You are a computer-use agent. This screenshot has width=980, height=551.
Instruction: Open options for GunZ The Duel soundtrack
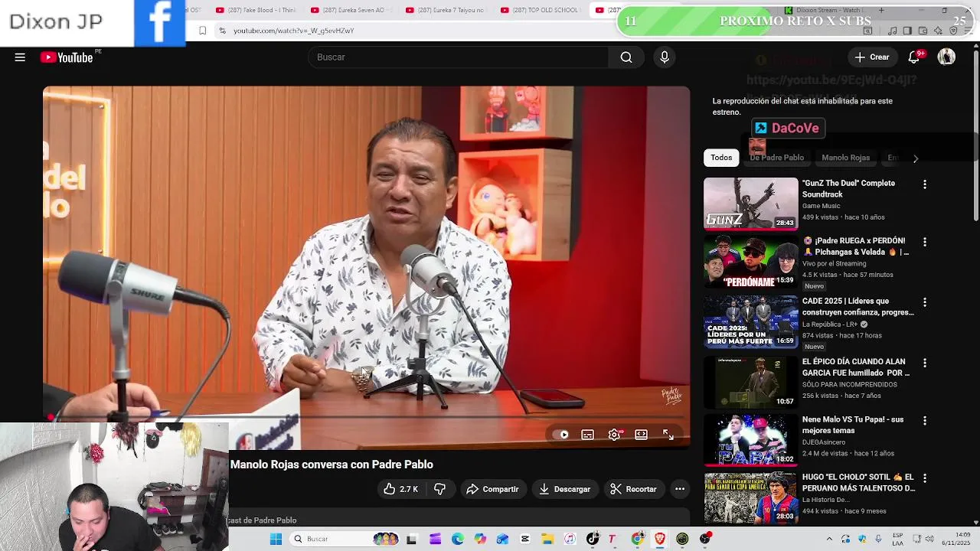pyautogui.click(x=925, y=184)
